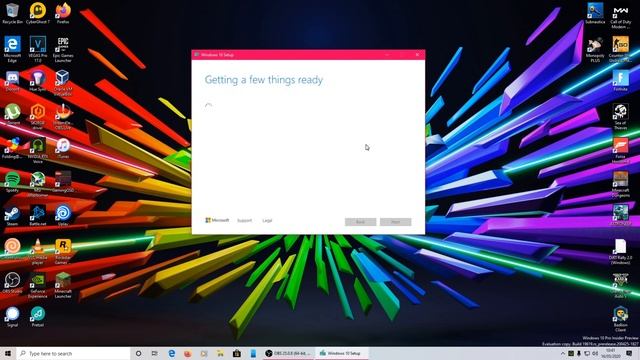Select the Call of Duty Modern Warfare shortcut

tap(620, 16)
